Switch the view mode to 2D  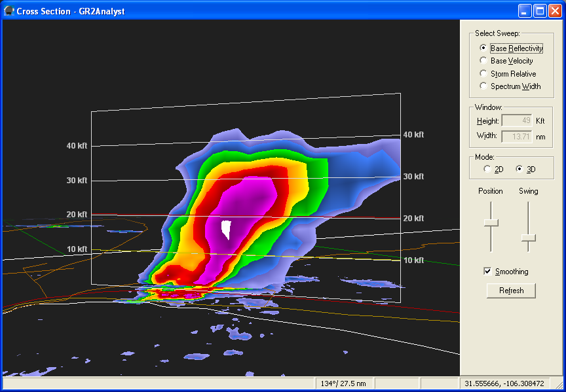pyautogui.click(x=487, y=169)
